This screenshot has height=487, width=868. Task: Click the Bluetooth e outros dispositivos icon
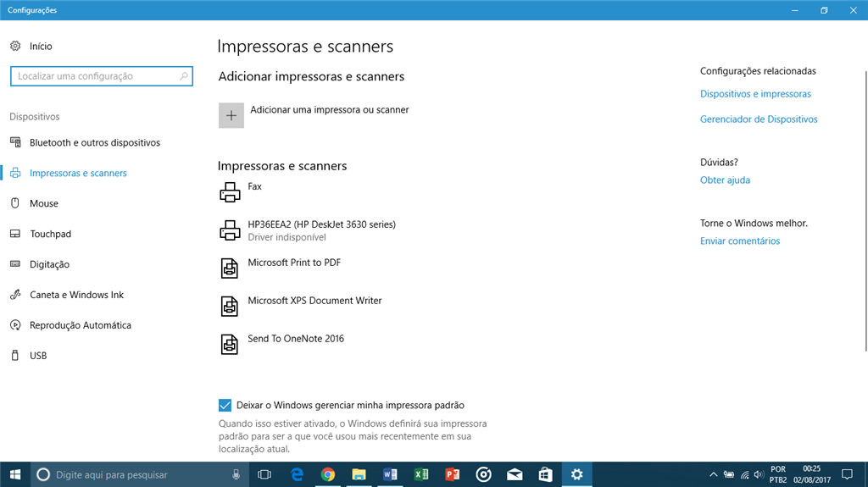[15, 142]
